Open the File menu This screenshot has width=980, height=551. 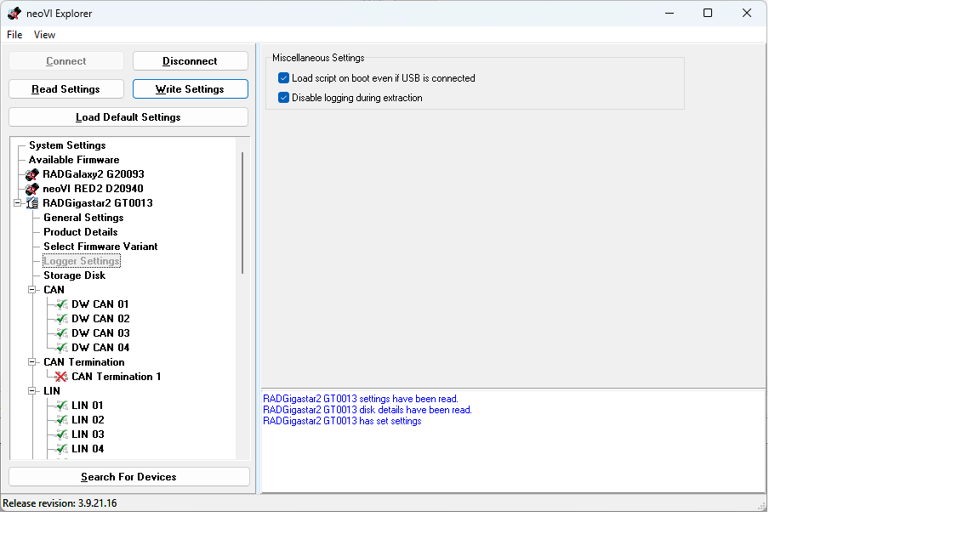(x=14, y=35)
